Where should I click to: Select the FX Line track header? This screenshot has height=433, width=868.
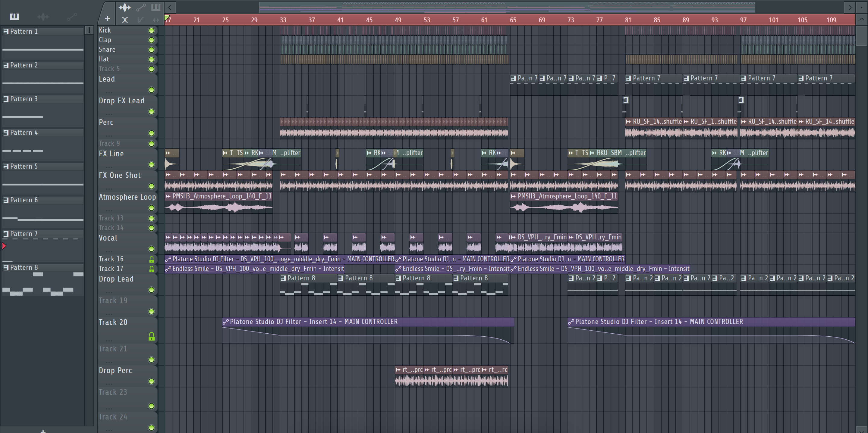[127, 159]
